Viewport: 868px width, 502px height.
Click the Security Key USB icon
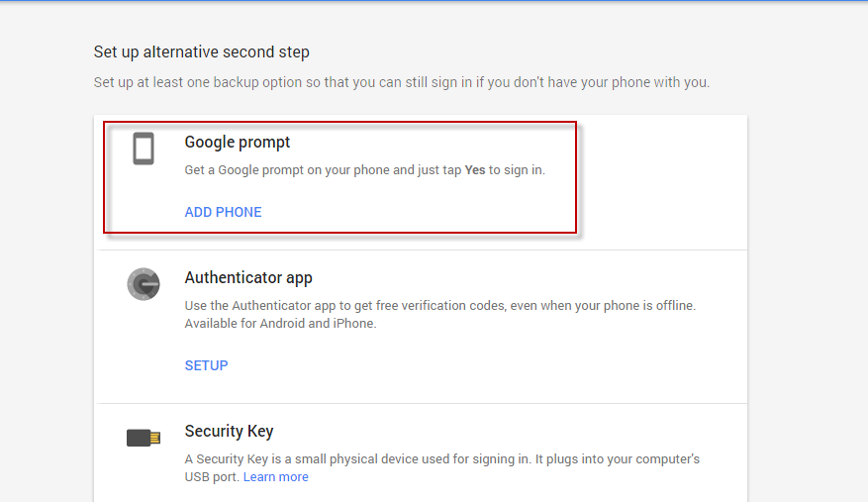144,437
